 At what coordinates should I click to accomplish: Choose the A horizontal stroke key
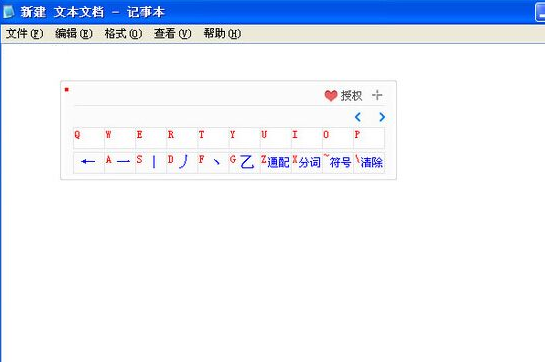coord(120,162)
